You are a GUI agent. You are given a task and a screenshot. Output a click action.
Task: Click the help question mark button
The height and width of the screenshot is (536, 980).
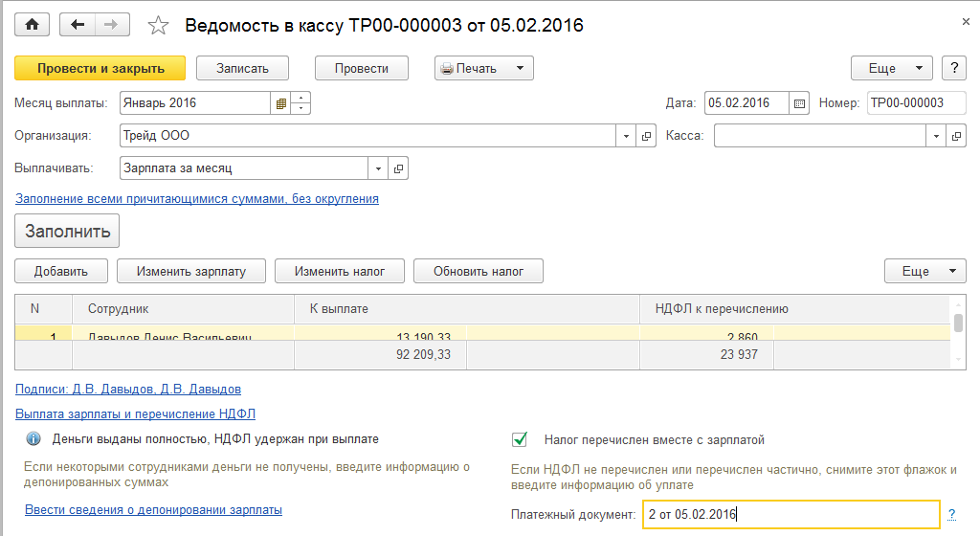click(x=953, y=68)
